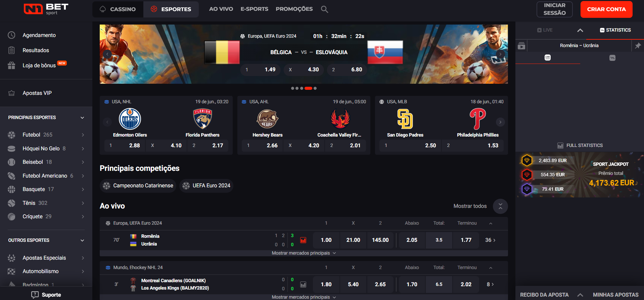
Task: Pin the statistics panel
Action: 638,45
